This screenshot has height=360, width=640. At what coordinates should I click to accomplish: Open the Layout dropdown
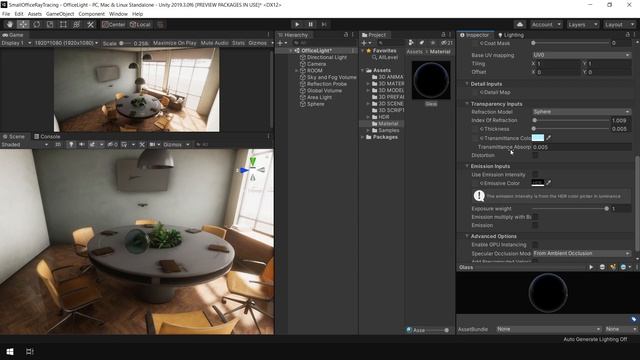tap(619, 24)
